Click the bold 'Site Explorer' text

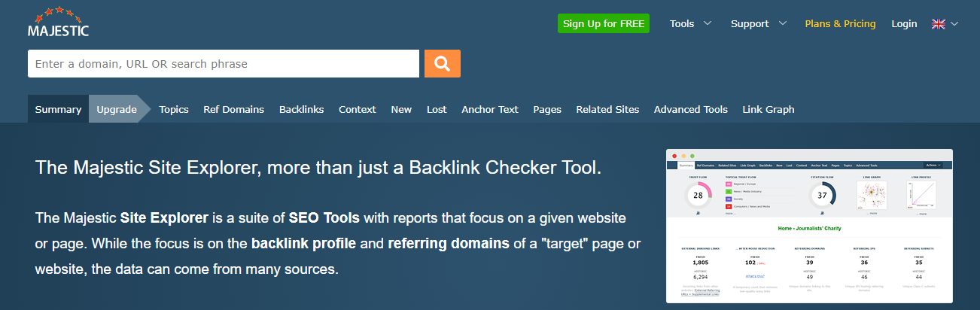pos(164,218)
